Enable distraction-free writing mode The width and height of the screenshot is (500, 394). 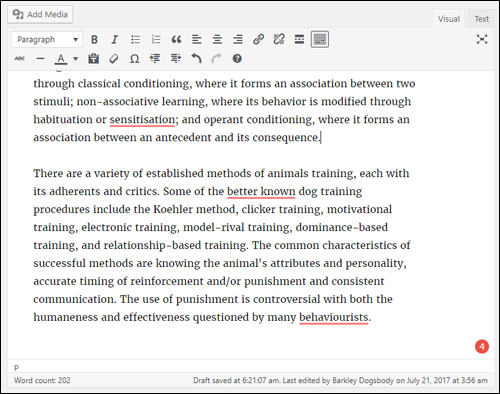[x=482, y=39]
